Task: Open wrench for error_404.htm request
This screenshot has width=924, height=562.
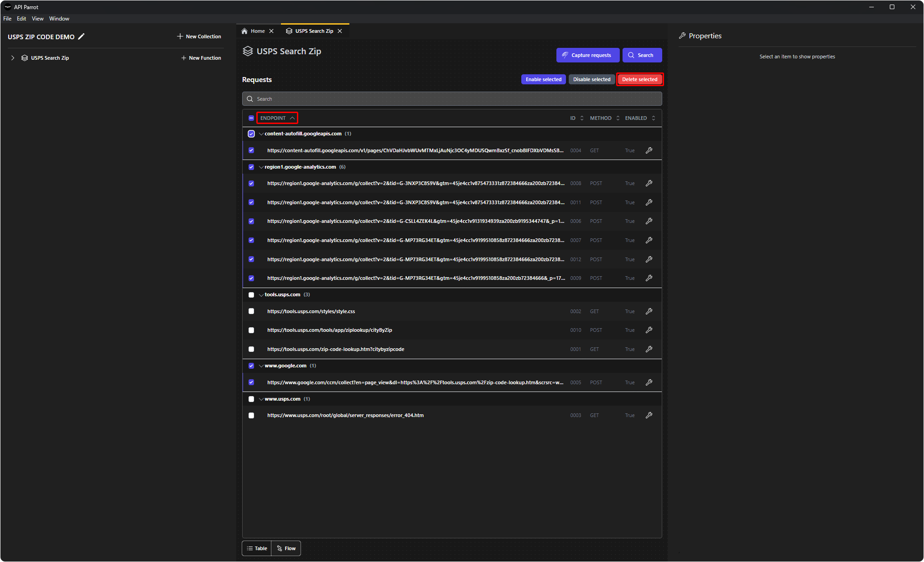Action: (649, 415)
